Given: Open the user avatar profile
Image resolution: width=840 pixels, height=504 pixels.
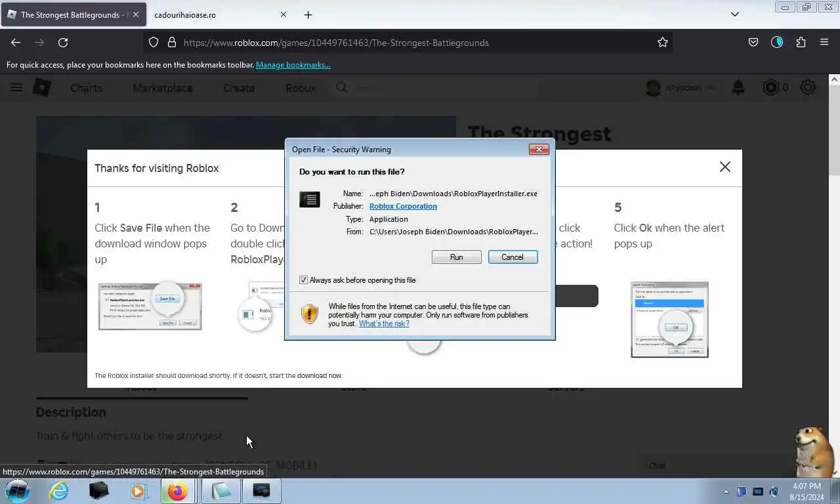Looking at the screenshot, I should [653, 87].
